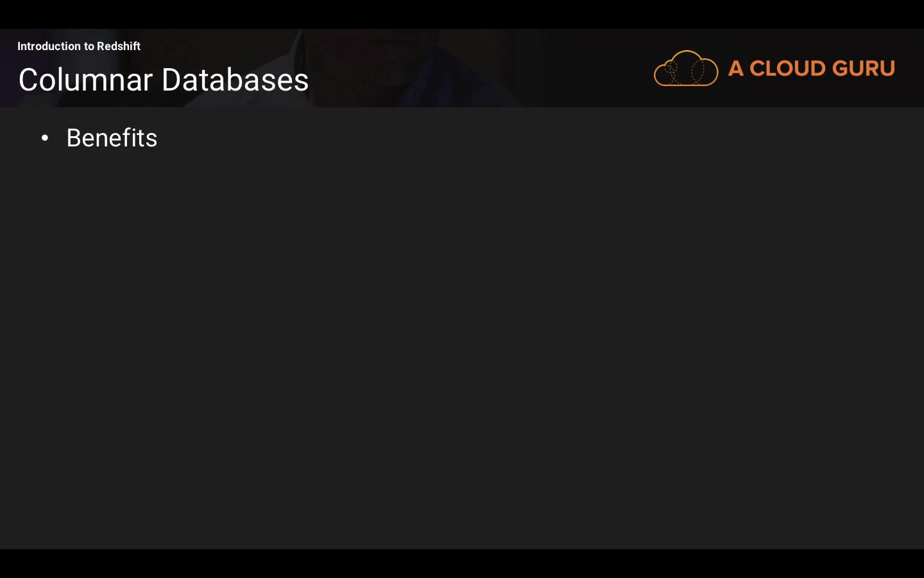
Task: Click the black letterbox bar at the top
Action: [462, 13]
